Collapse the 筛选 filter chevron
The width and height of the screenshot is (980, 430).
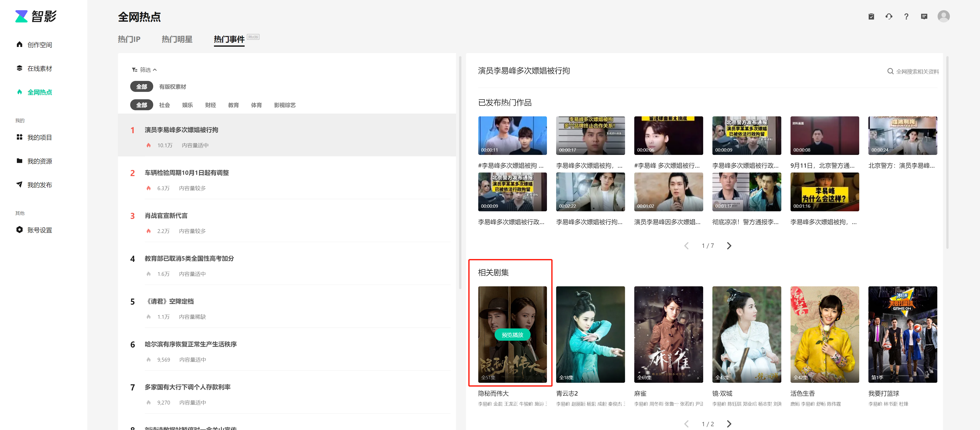point(155,70)
